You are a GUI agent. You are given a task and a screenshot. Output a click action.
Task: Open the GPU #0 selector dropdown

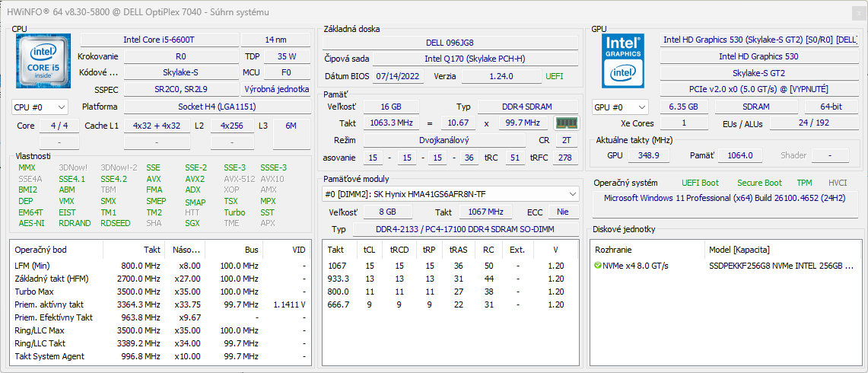(621, 107)
